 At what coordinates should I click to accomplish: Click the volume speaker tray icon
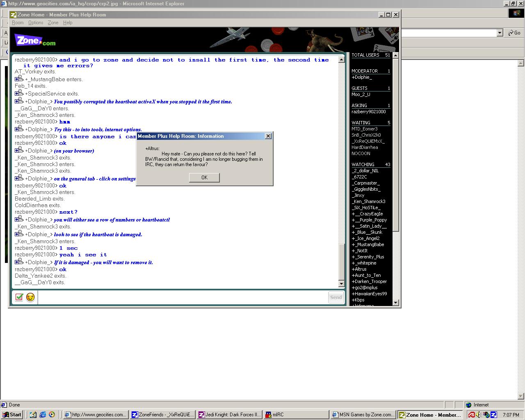click(x=478, y=415)
